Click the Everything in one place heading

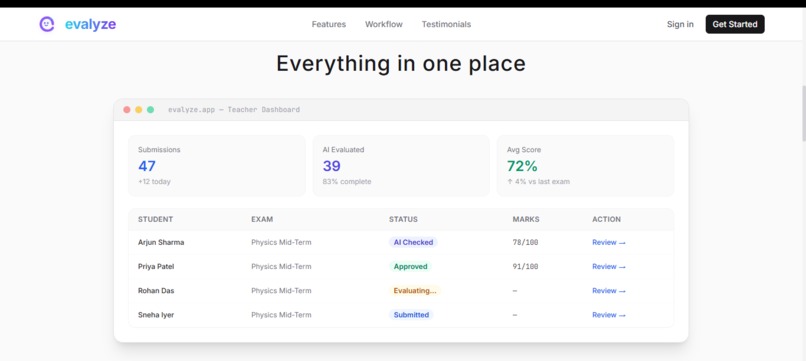(401, 64)
